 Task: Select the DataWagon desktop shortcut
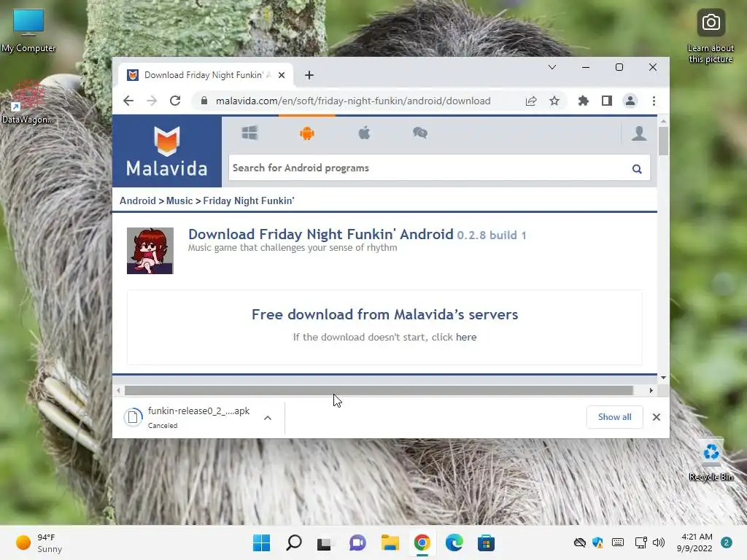[x=28, y=102]
